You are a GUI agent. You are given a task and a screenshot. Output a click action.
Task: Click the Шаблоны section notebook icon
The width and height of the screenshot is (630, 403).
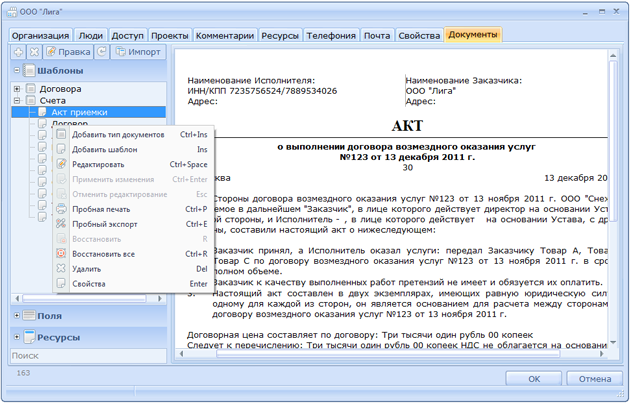[29, 70]
